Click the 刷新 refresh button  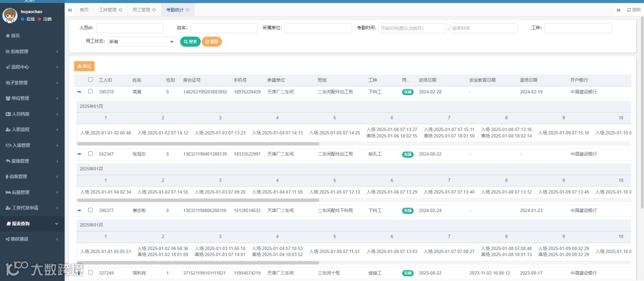pyautogui.click(x=634, y=10)
